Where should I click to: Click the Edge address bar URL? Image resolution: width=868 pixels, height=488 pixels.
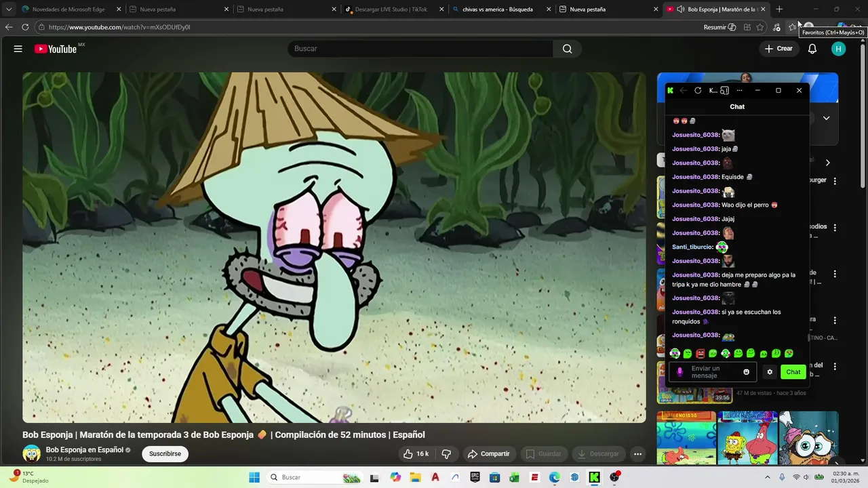(119, 27)
